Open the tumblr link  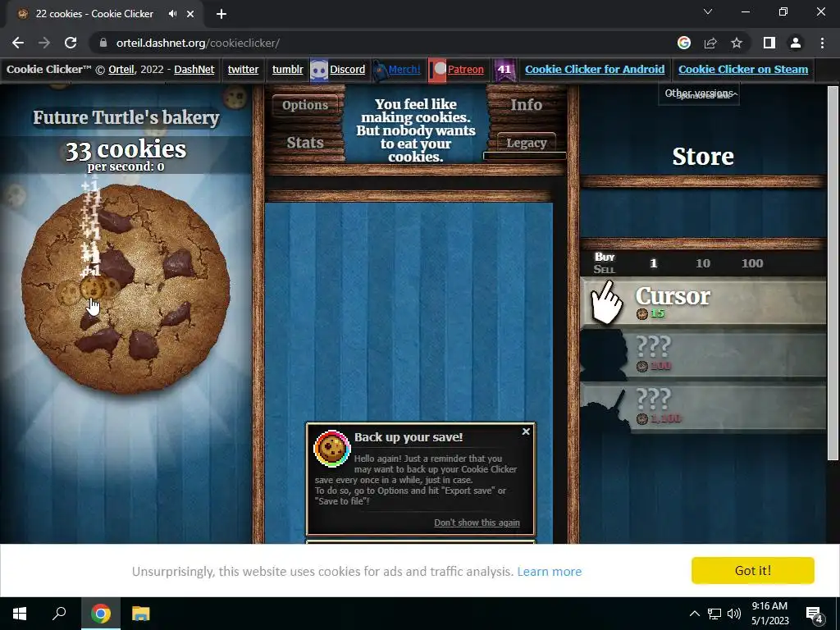pyautogui.click(x=288, y=69)
